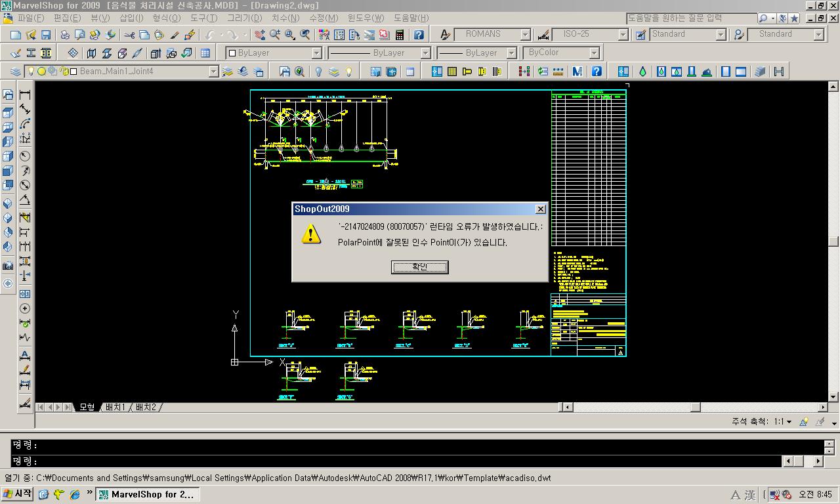
Task: Click the 오전 8:45 system clock
Action: (816, 494)
